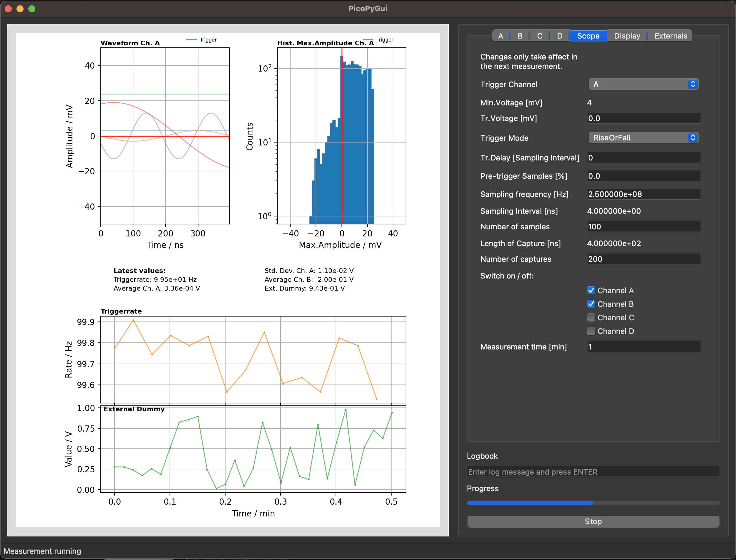Disable the Channel B checkbox
Screen dimensions: 736x560
pyautogui.click(x=591, y=304)
